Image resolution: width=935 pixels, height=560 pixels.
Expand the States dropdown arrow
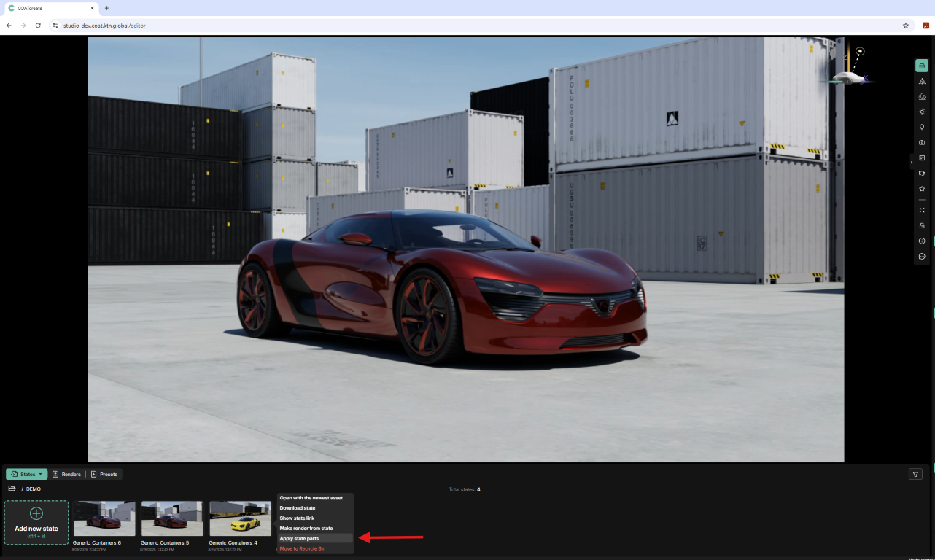tap(41, 474)
